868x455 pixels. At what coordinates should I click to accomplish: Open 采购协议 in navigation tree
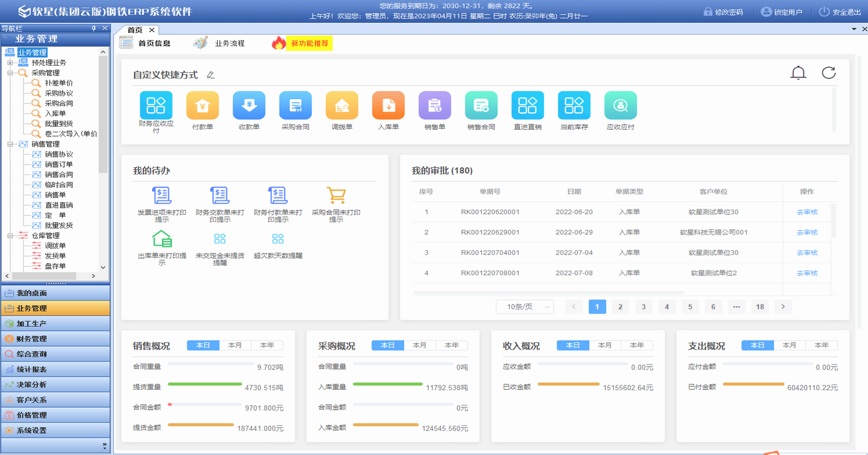(59, 93)
